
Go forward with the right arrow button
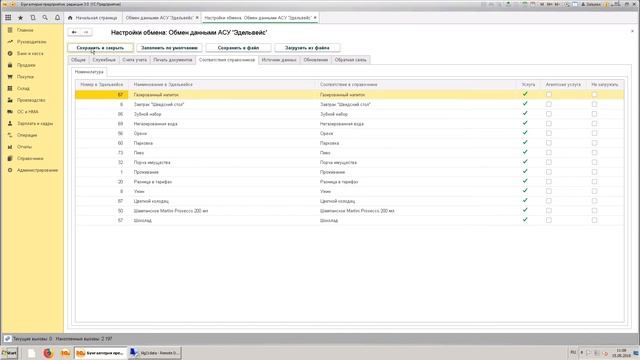(x=86, y=32)
